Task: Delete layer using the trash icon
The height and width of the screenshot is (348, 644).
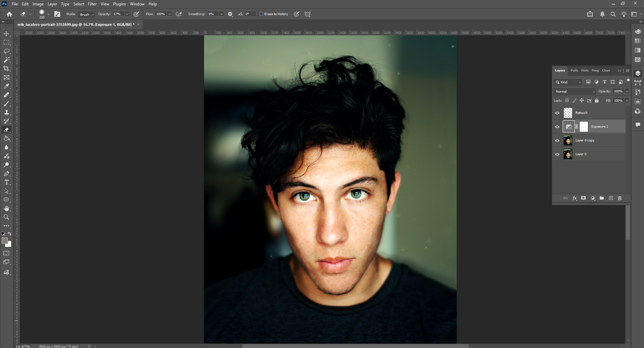Action: pos(620,198)
